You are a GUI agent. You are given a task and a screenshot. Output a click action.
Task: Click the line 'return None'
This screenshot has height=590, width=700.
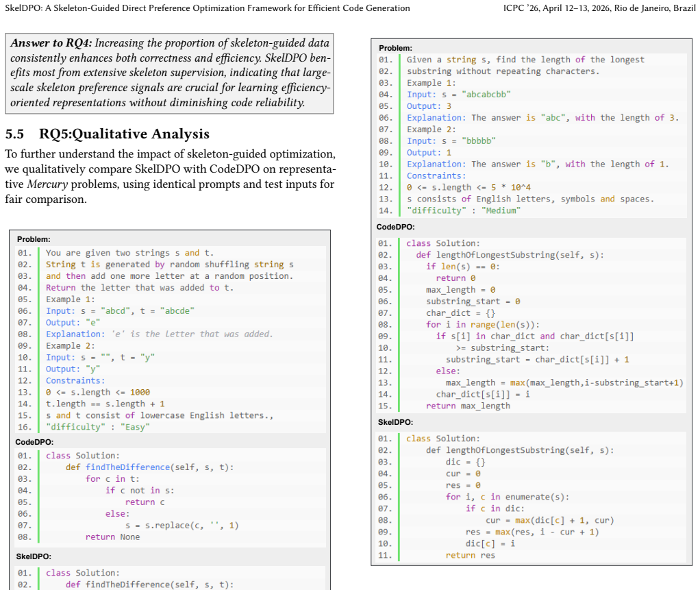tap(112, 537)
